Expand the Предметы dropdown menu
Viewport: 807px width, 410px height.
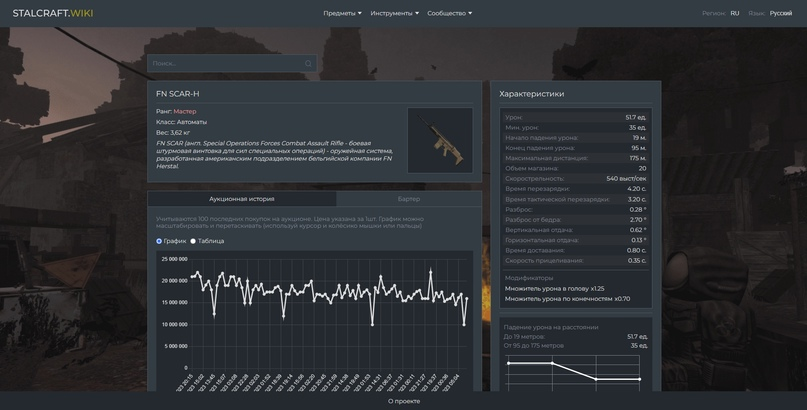coord(342,13)
